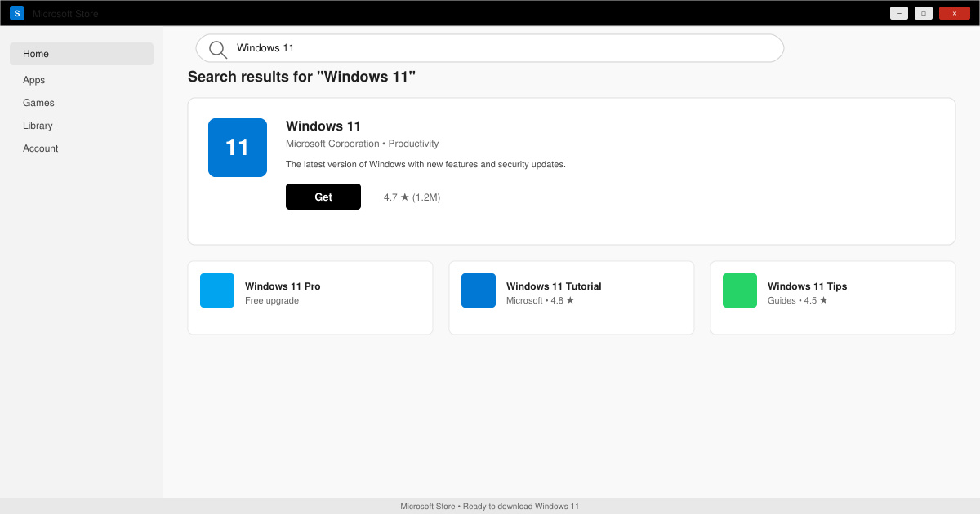Click the Windows 11 Tutorial app icon
The image size is (980, 514).
[479, 290]
